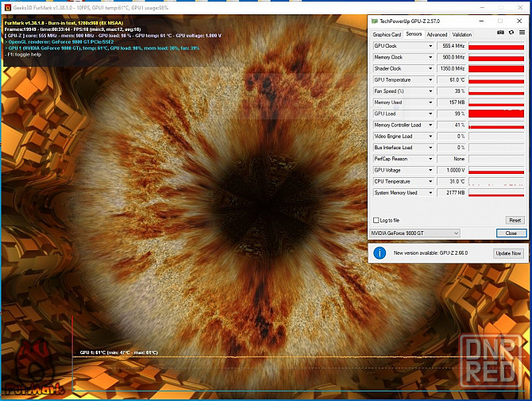The width and height of the screenshot is (532, 401).
Task: Open the CPU Temperature sensor dropdown
Action: pyautogui.click(x=430, y=182)
